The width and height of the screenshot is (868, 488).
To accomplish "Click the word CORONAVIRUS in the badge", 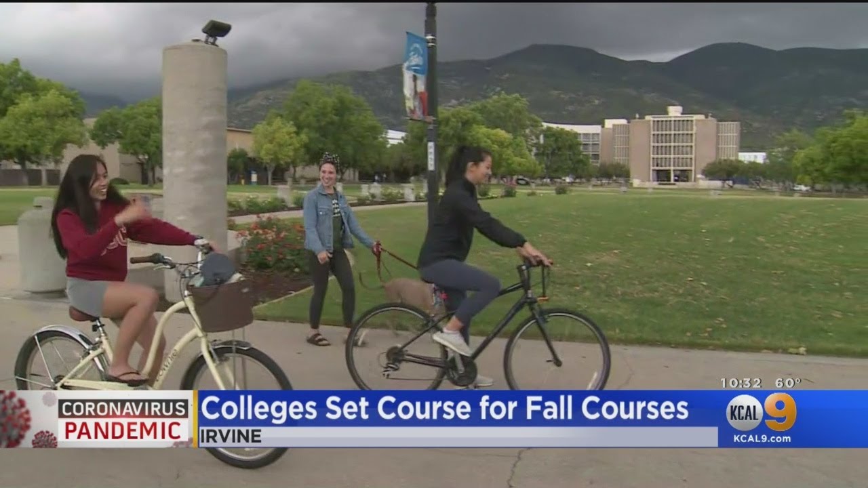I will (x=123, y=408).
